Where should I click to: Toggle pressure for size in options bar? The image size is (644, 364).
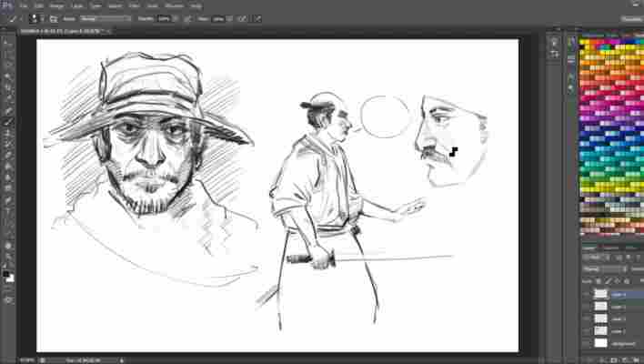tap(257, 19)
